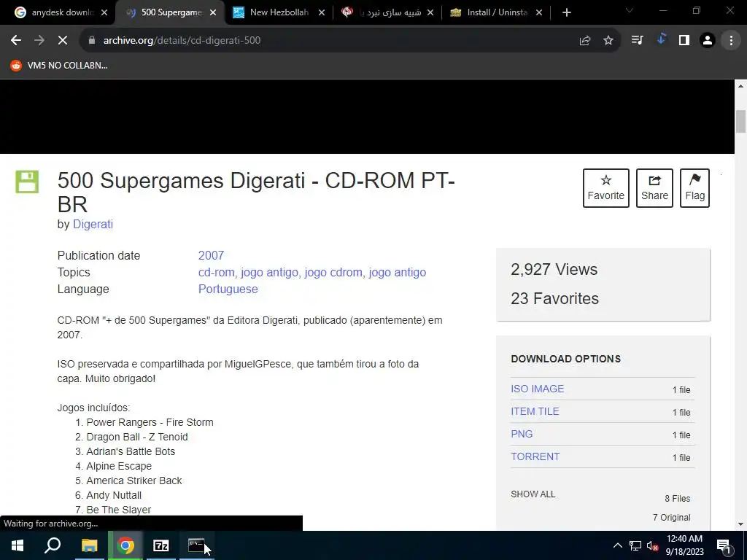Select the 'Dragon Ball - Z Tenoid' entry

pyautogui.click(x=137, y=437)
